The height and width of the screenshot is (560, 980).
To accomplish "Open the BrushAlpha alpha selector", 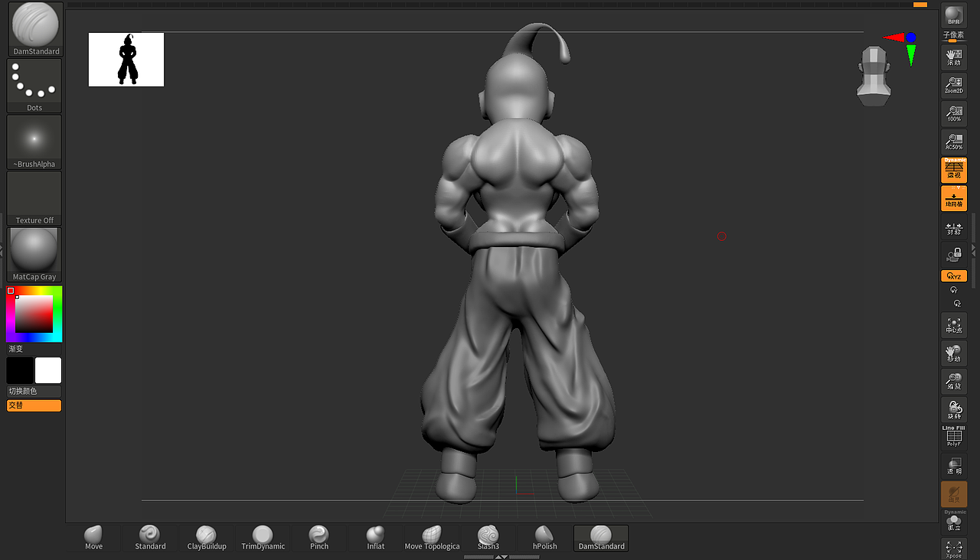I will pyautogui.click(x=34, y=142).
